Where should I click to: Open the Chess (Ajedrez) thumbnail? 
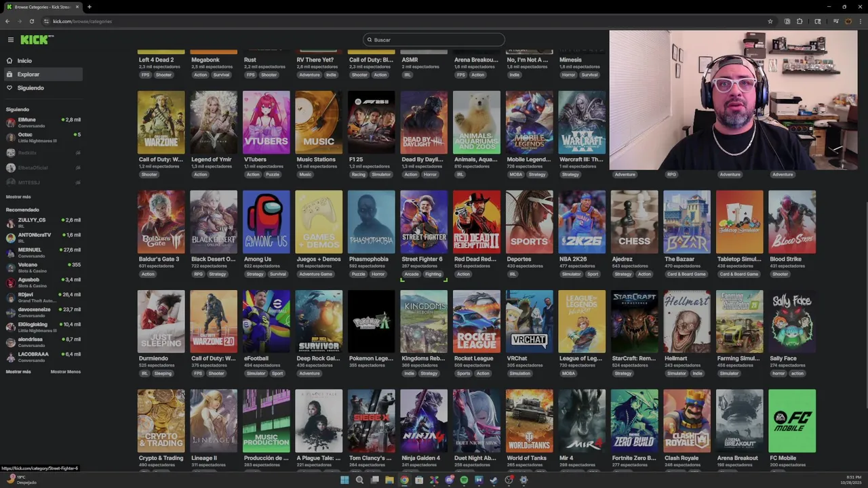point(634,222)
